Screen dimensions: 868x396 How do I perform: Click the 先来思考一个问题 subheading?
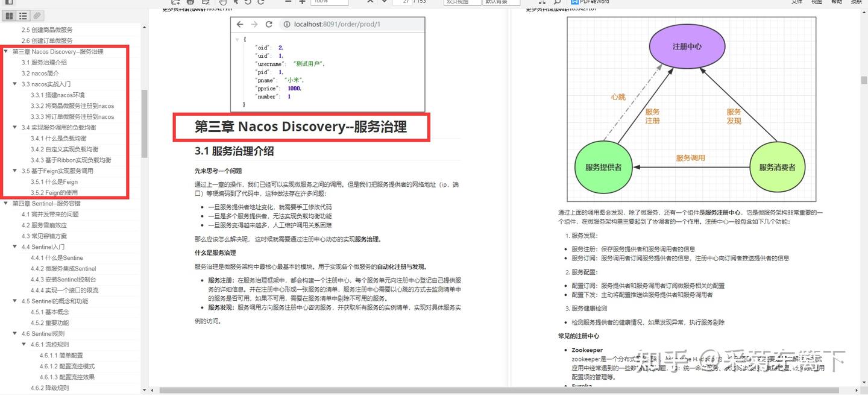218,171
